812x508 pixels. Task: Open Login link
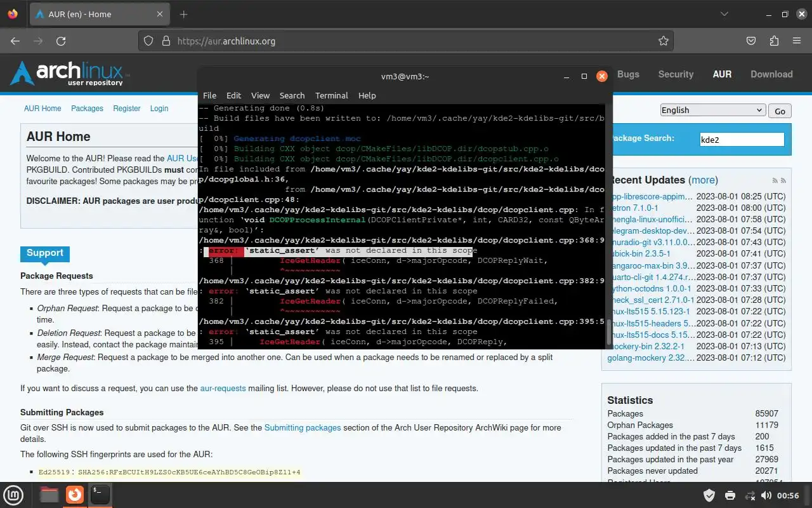pos(159,109)
